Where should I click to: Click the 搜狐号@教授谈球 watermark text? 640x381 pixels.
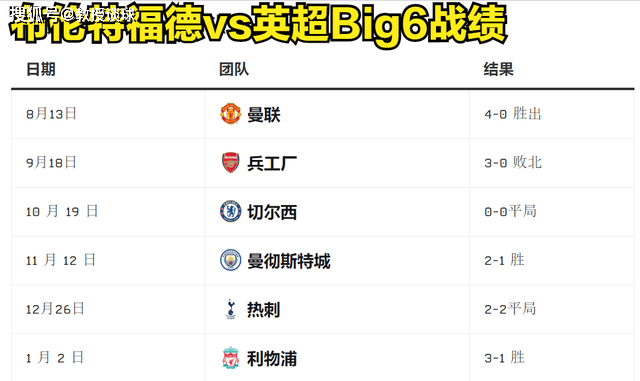[x=72, y=15]
